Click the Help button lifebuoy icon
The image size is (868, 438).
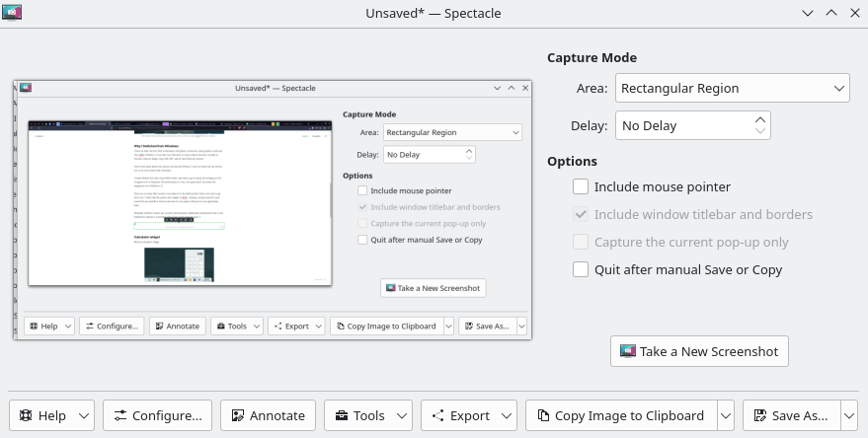point(26,415)
